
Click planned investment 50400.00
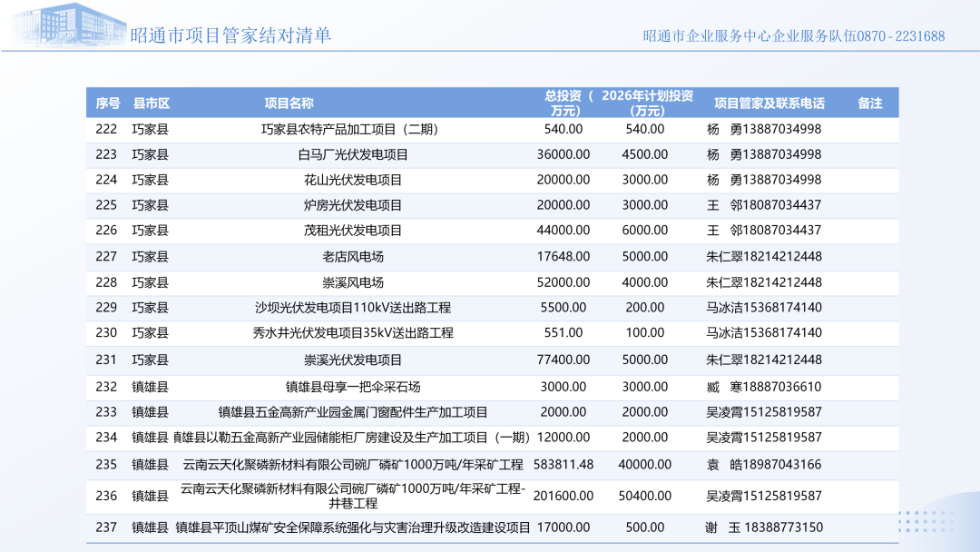coord(645,497)
